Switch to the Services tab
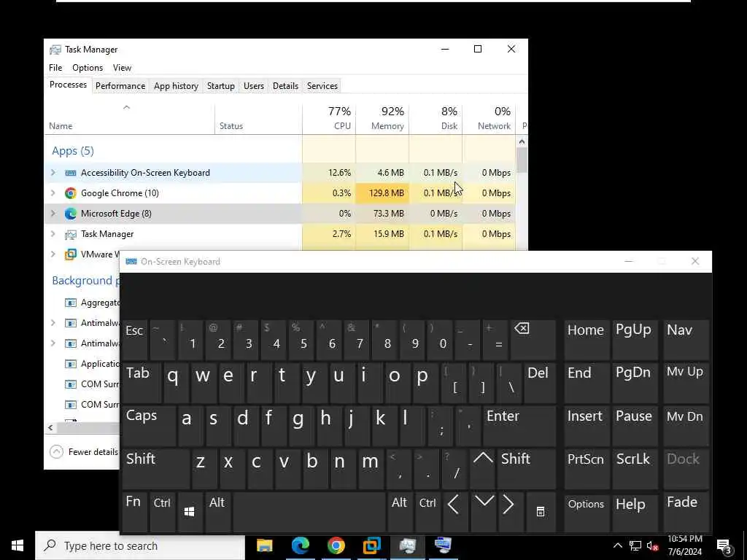Screen dimensions: 747x560 322,86
